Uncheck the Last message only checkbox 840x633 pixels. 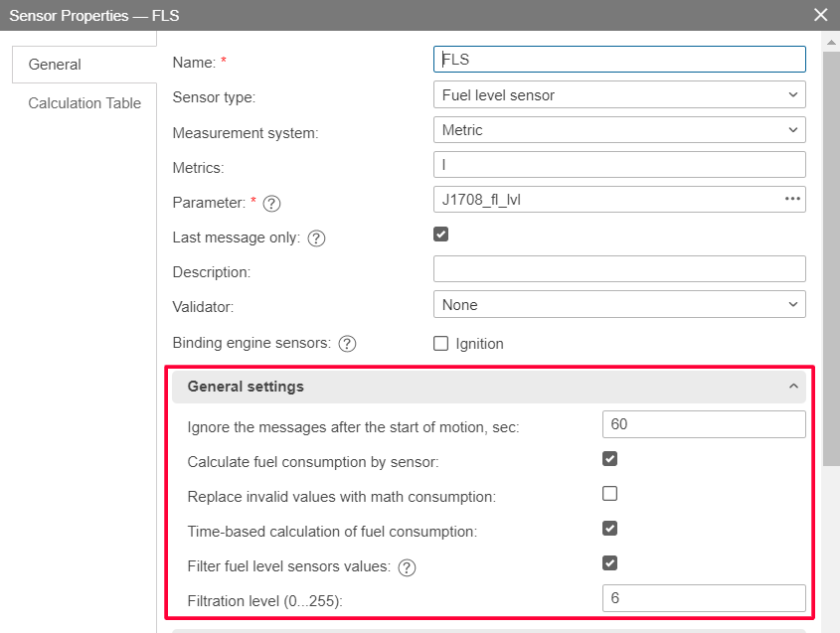(x=441, y=235)
